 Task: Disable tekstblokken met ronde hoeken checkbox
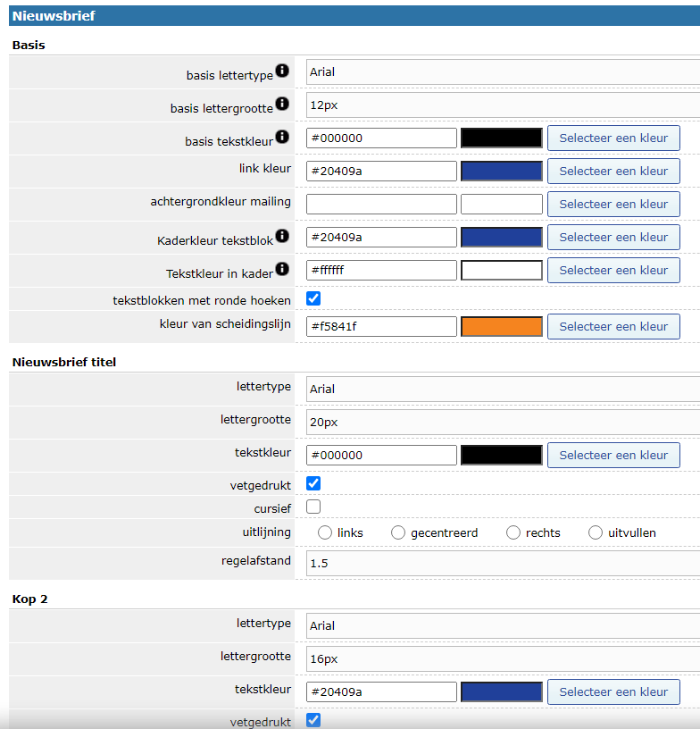pyautogui.click(x=313, y=298)
